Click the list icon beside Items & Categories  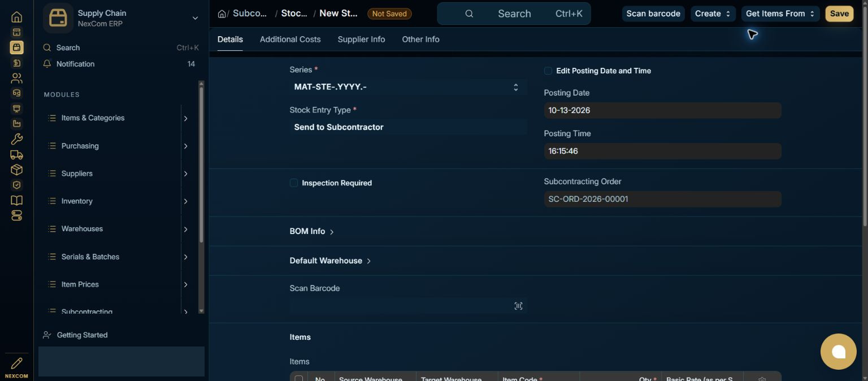(x=52, y=118)
